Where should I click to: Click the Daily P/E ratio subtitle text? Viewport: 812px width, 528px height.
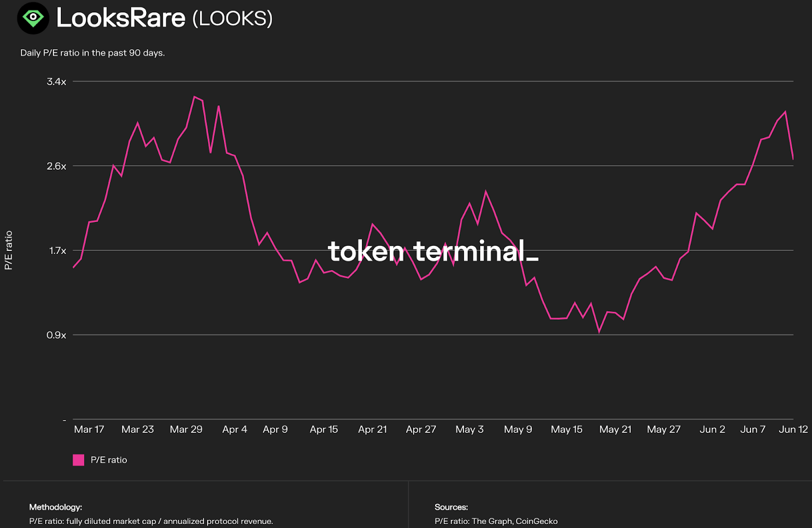tap(92, 52)
